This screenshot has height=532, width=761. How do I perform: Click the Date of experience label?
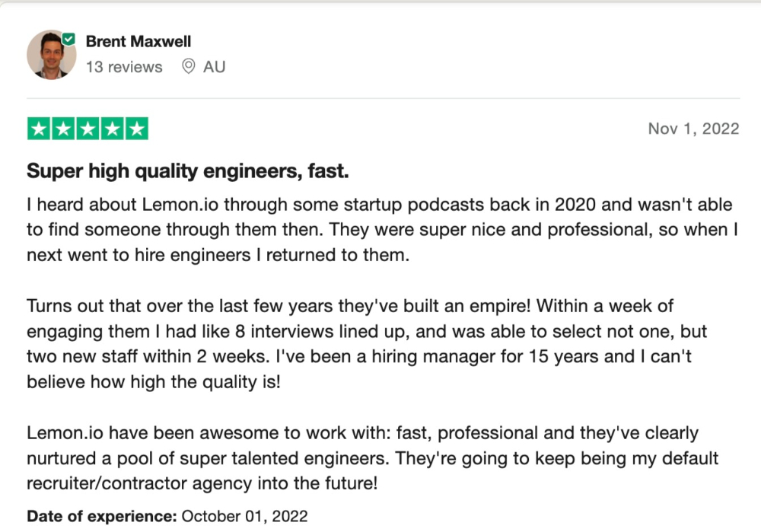coord(102,516)
